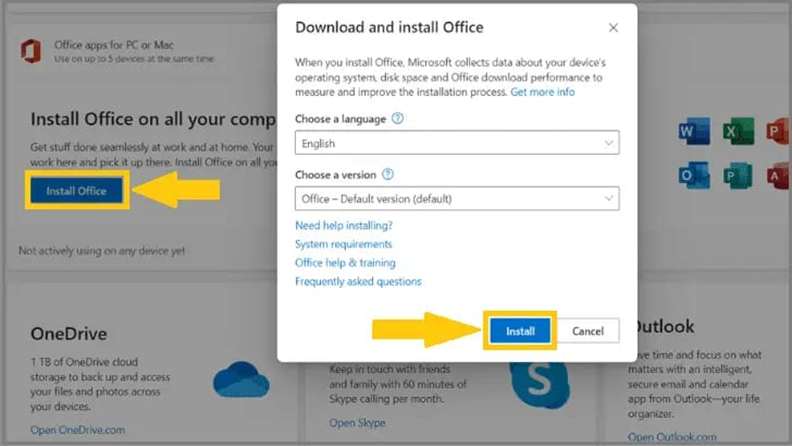
Task: Open the Get more info link
Action: (x=542, y=92)
